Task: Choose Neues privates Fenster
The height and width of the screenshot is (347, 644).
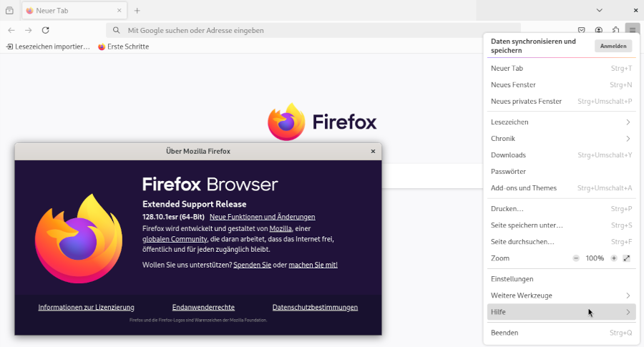Action: tap(562, 101)
